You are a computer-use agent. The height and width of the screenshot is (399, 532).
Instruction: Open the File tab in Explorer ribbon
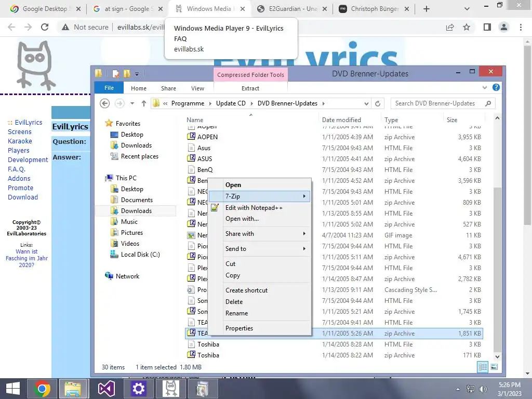tap(109, 88)
